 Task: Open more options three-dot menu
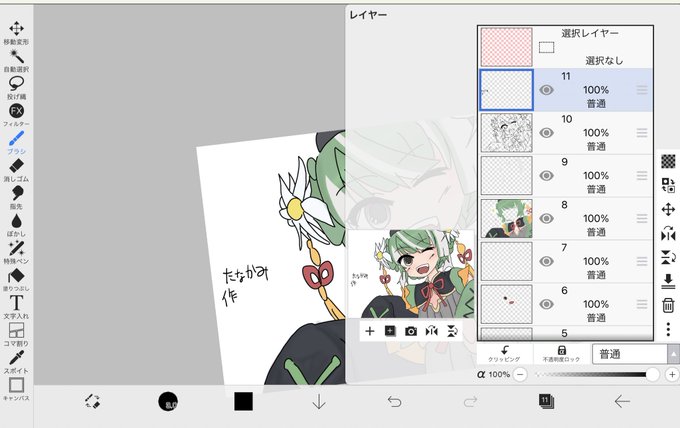click(668, 330)
